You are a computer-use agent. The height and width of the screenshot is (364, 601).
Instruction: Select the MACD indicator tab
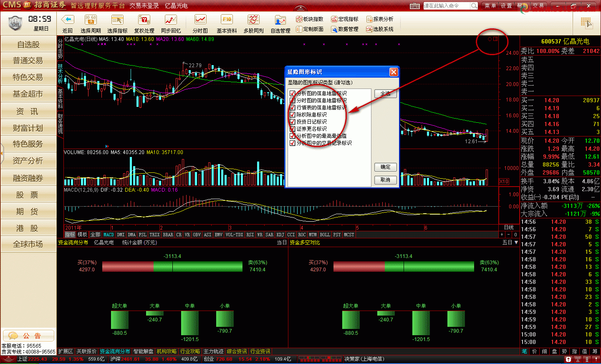pos(109,235)
